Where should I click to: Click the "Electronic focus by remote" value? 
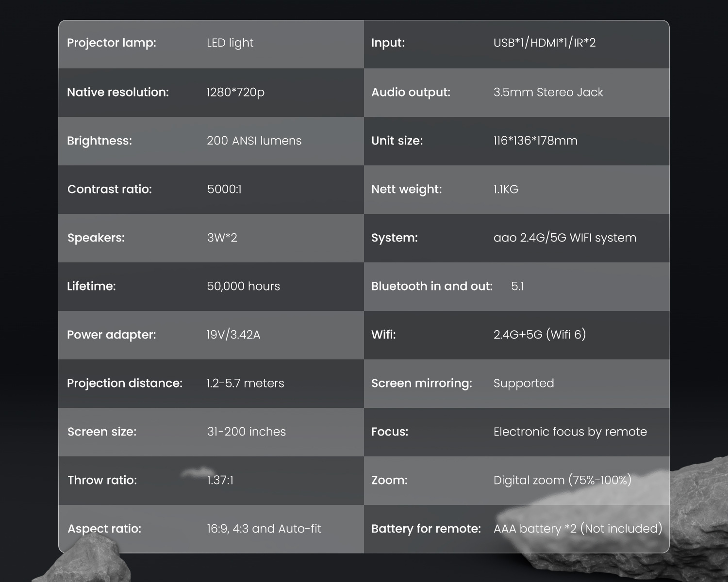pos(570,432)
